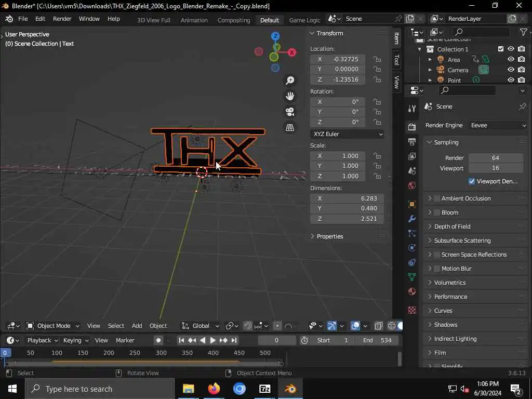Open Object Constraints properties tab
Viewport: 532px width, 399px height.
(412, 262)
